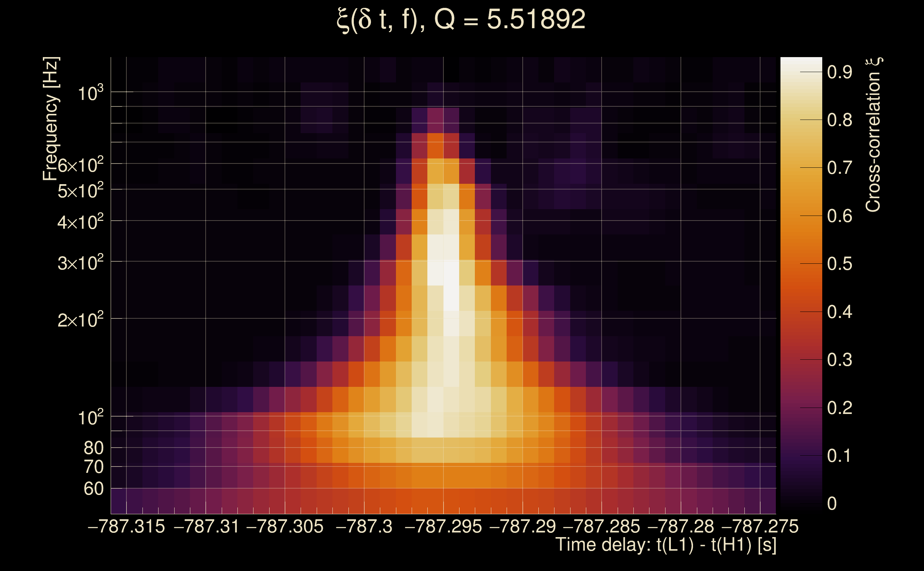Click the 0.9 level on the colorbar
This screenshot has height=571, width=924.
[x=801, y=72]
